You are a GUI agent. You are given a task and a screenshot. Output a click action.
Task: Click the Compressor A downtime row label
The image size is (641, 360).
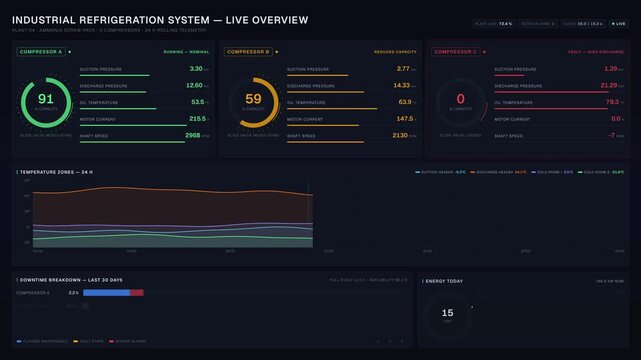33,293
